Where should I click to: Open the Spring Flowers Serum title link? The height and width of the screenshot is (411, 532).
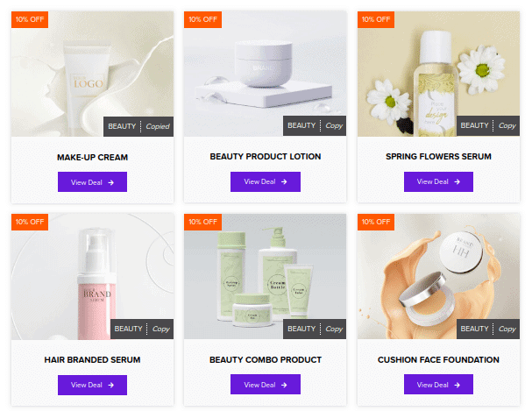[x=438, y=156]
